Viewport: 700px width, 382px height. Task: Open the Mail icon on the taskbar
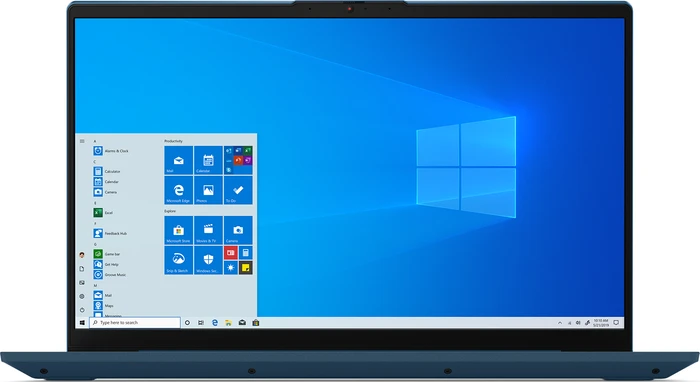click(x=242, y=323)
